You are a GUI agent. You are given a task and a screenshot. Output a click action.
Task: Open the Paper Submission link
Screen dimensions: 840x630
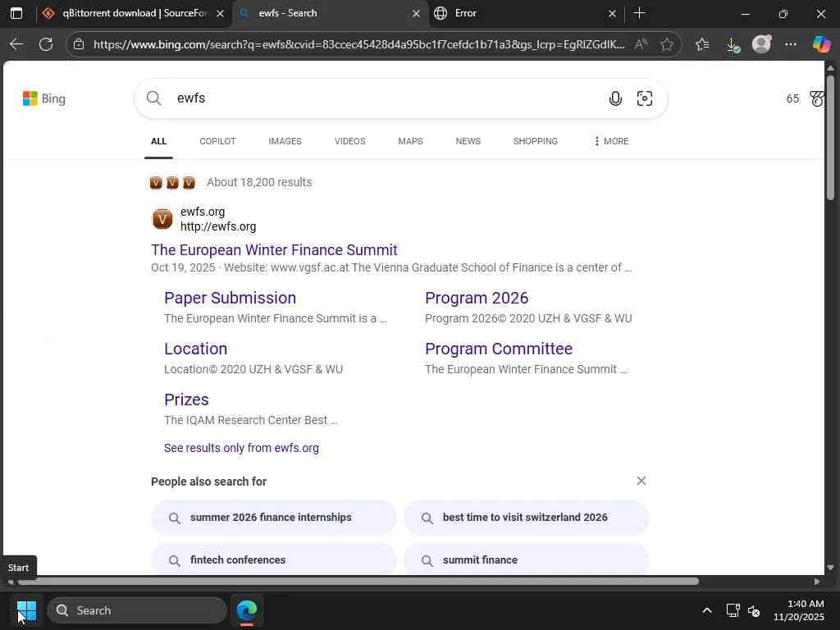230,298
